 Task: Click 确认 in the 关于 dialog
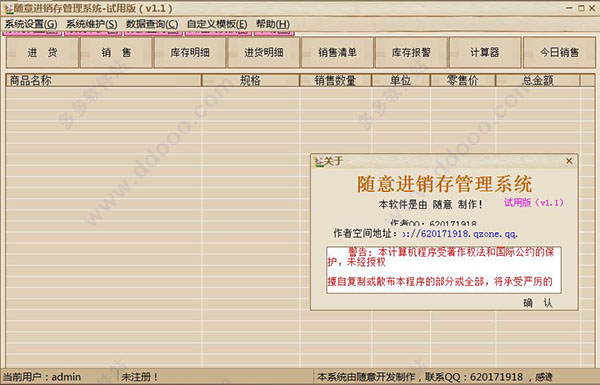538,303
